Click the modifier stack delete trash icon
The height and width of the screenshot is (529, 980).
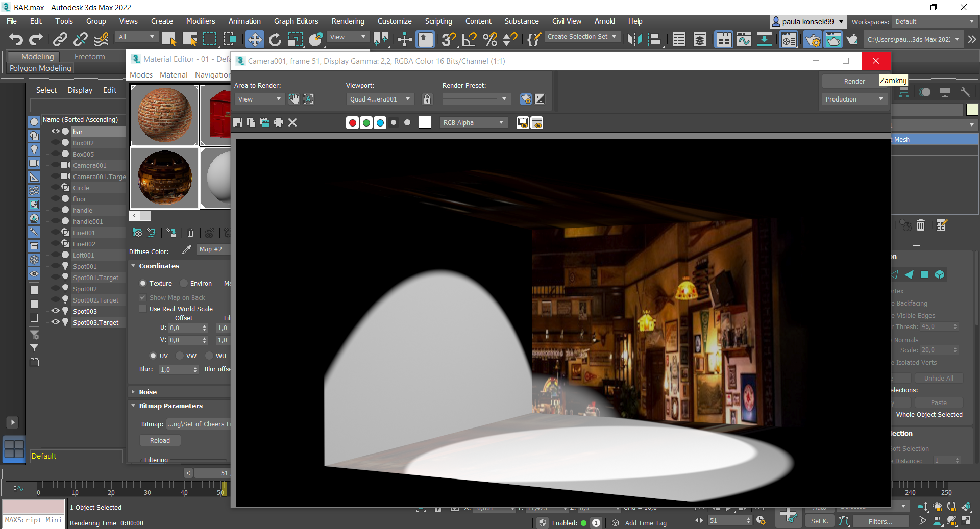tap(921, 225)
